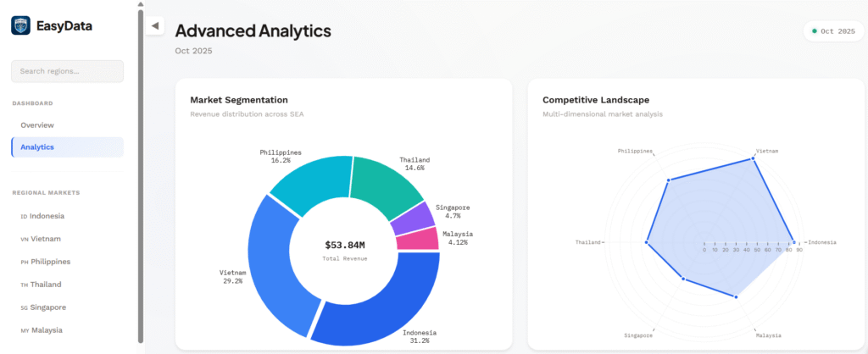Screen dimensions: 868x354
Task: Open the Vietnam regional market
Action: click(x=68, y=239)
